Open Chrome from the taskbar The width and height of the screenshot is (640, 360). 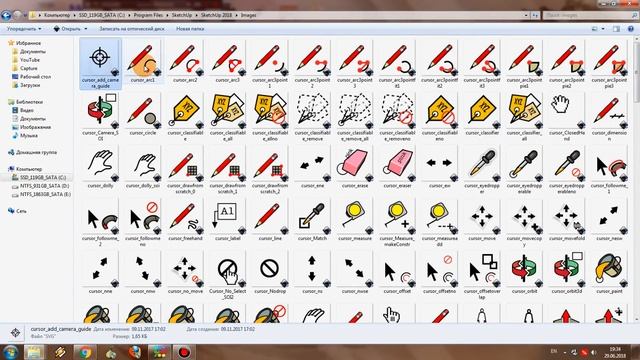84,352
